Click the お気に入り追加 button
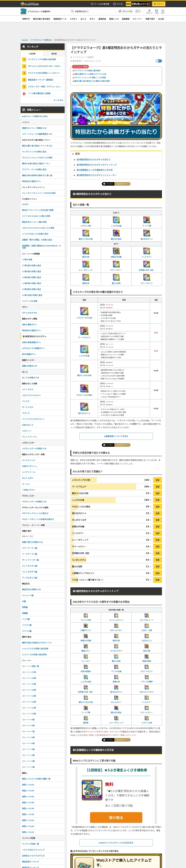This screenshot has width=186, height=868. point(125,11)
